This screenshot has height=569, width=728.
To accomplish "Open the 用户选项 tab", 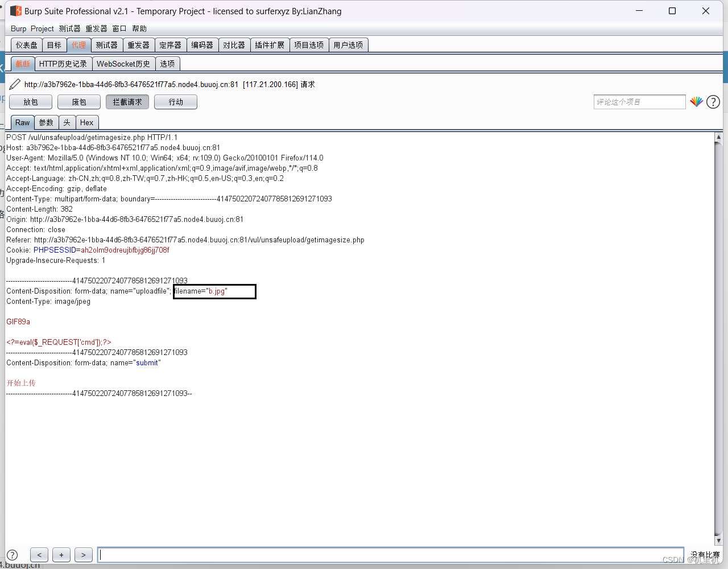I will click(348, 45).
